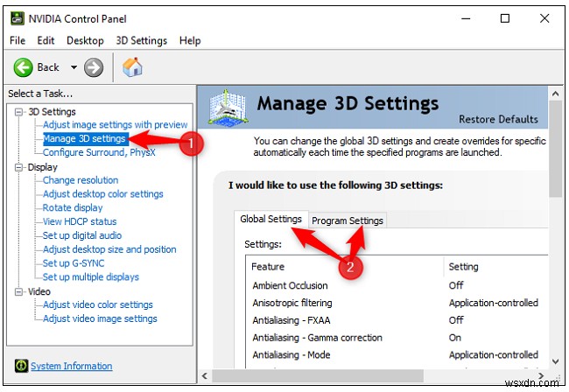The height and width of the screenshot is (392, 569).
Task: Open the Help menu
Action: tap(190, 40)
